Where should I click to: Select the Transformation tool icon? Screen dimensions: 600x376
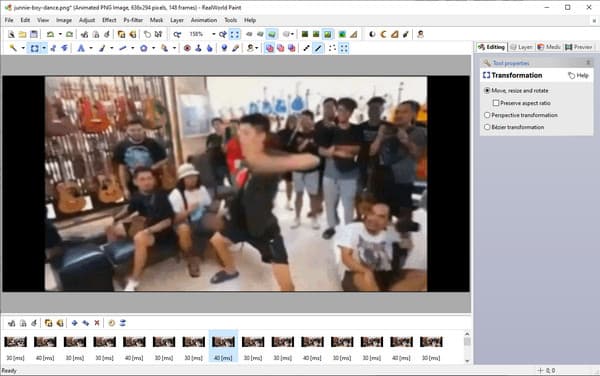pyautogui.click(x=34, y=48)
